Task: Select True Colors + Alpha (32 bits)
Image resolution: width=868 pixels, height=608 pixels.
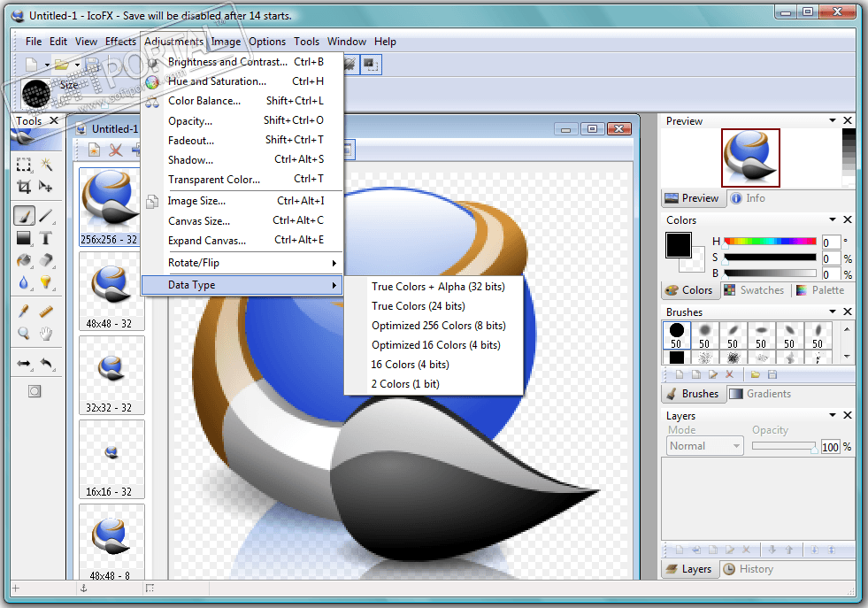Action: (434, 287)
